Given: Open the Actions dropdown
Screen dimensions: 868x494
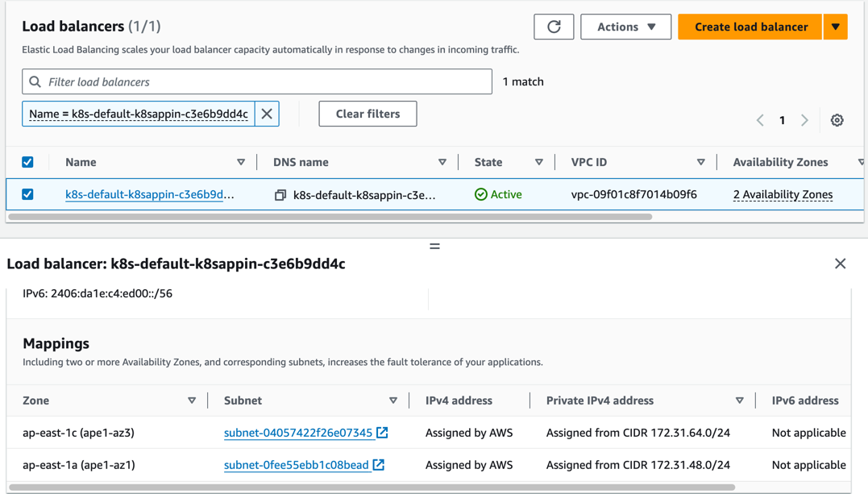Looking at the screenshot, I should pos(625,27).
